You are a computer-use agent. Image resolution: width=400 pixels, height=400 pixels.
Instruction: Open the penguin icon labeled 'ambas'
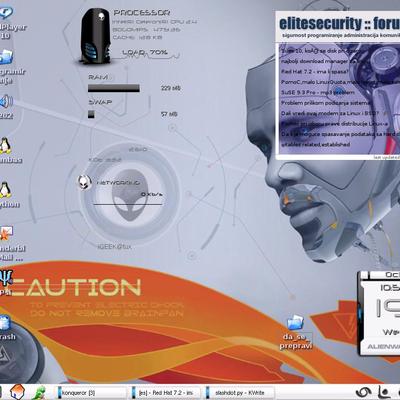[x=5, y=145]
